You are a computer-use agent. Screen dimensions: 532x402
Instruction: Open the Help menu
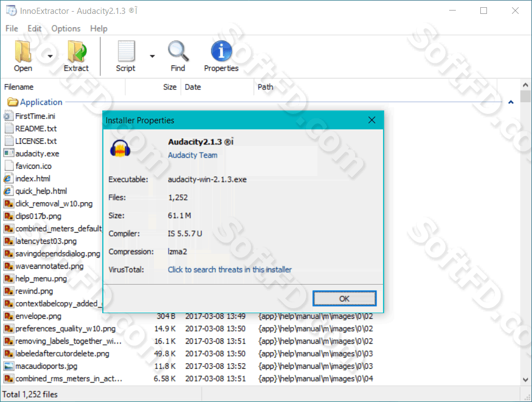(99, 28)
